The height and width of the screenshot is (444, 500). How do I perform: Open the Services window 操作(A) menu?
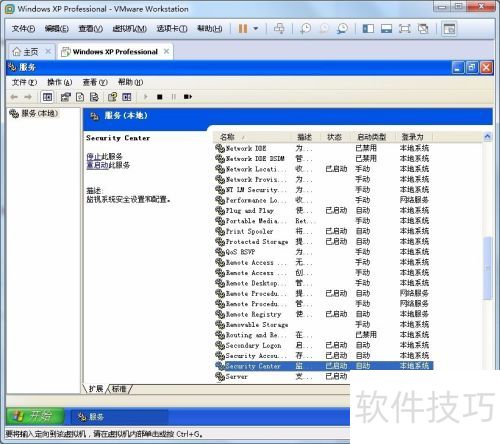(60, 82)
